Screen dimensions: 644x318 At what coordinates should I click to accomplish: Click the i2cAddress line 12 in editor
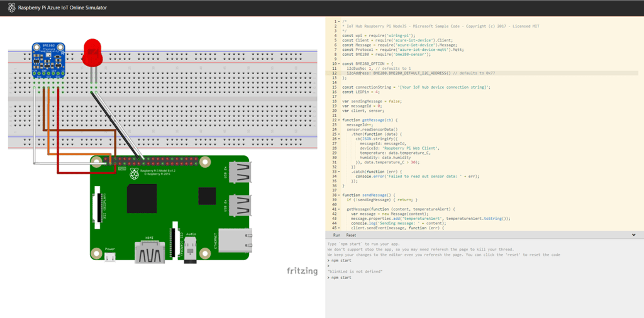tap(421, 73)
